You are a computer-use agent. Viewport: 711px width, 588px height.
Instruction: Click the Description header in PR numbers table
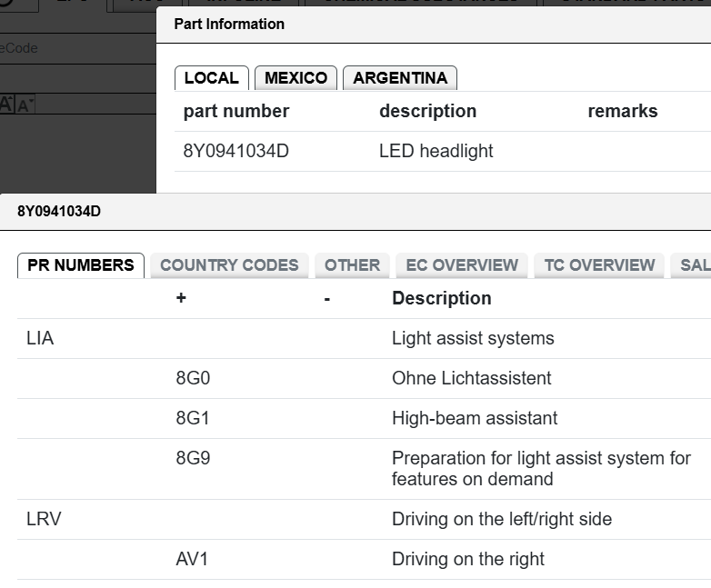(442, 298)
